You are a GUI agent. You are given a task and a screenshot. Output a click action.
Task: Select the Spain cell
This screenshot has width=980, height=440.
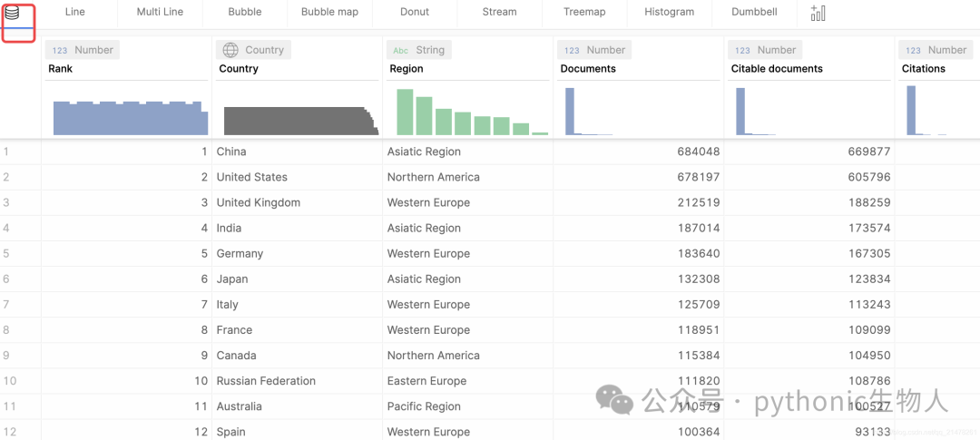coord(297,431)
